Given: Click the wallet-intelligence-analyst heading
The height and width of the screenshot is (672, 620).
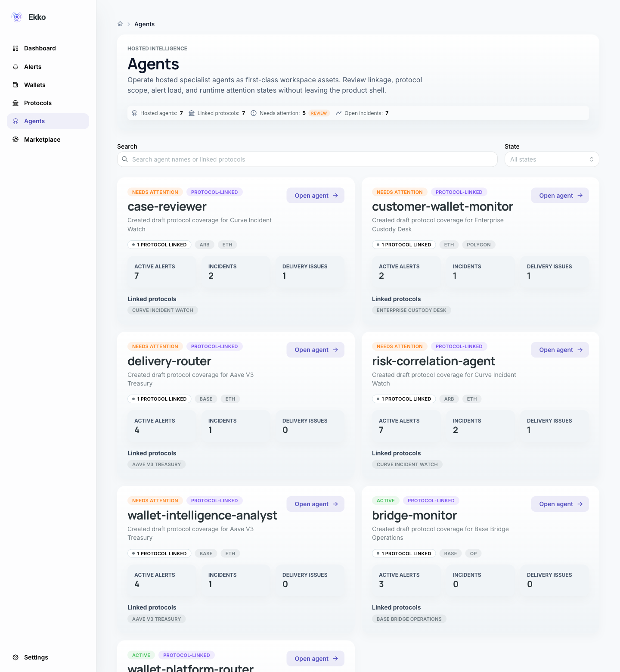Looking at the screenshot, I should (202, 515).
